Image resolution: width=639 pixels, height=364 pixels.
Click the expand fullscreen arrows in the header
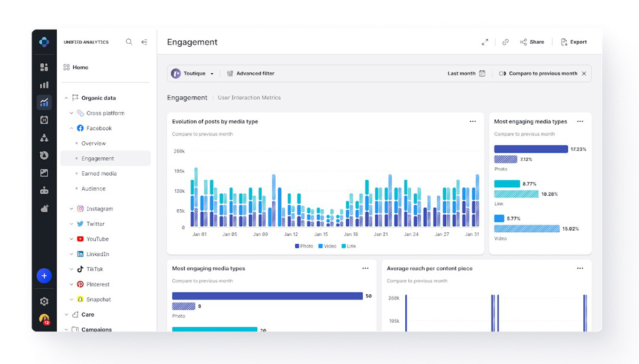(x=485, y=42)
